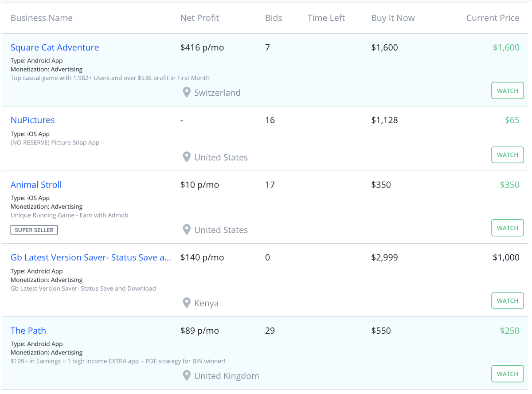Click the location pin icon beside Switzerland
The image size is (532, 394).
187,93
